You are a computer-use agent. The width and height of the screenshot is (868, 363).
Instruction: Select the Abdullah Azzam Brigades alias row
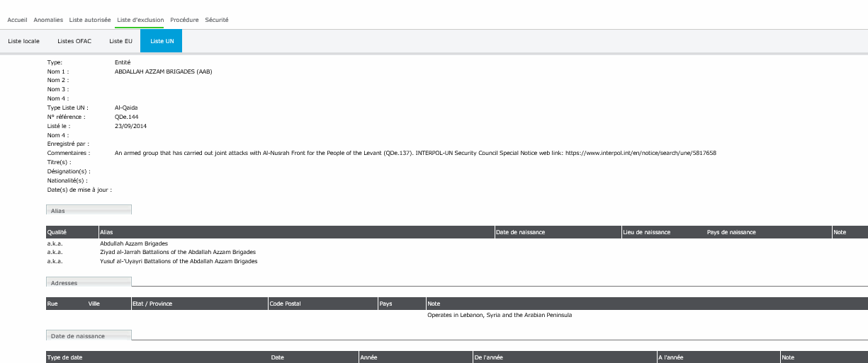pyautogui.click(x=134, y=243)
